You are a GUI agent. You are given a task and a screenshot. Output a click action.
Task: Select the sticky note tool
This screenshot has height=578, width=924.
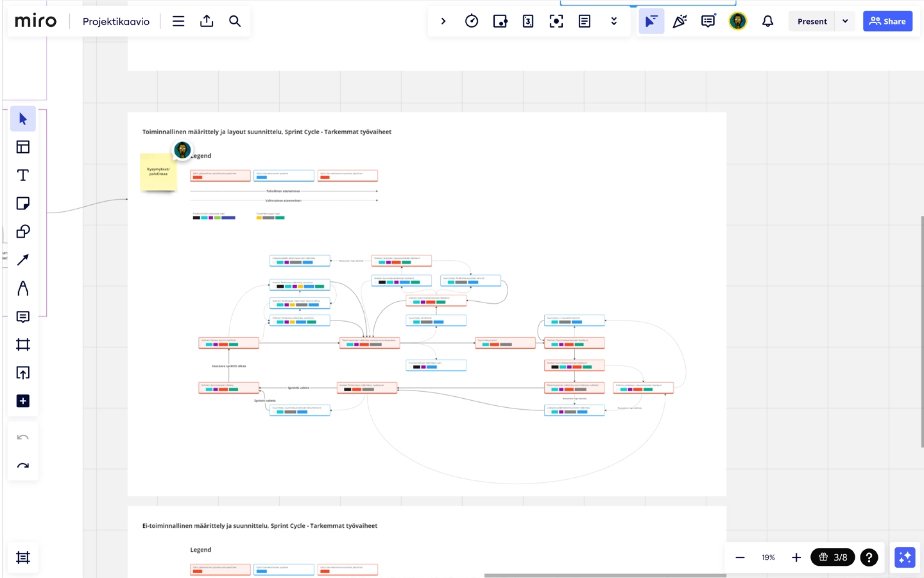22,203
